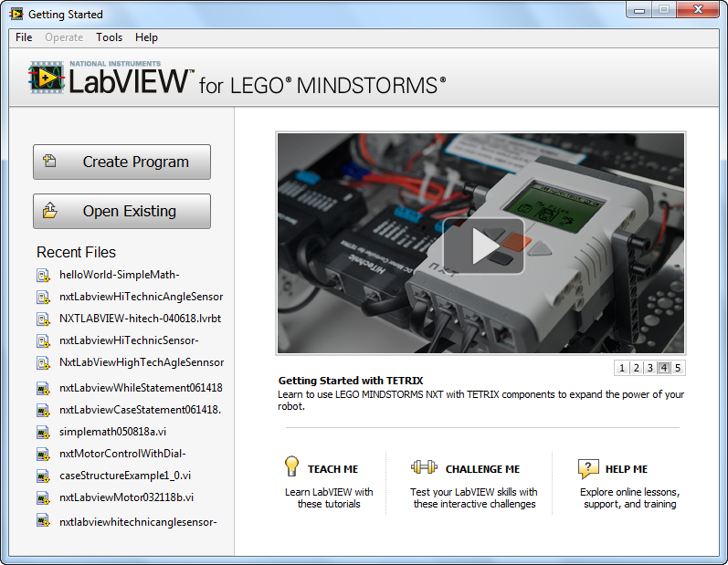Switch to slide 1 of the carousel

622,368
